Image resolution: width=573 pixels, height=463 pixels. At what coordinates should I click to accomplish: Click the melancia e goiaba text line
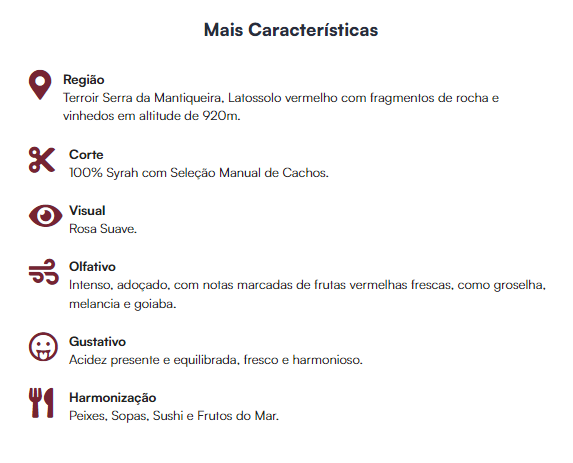pos(123,304)
